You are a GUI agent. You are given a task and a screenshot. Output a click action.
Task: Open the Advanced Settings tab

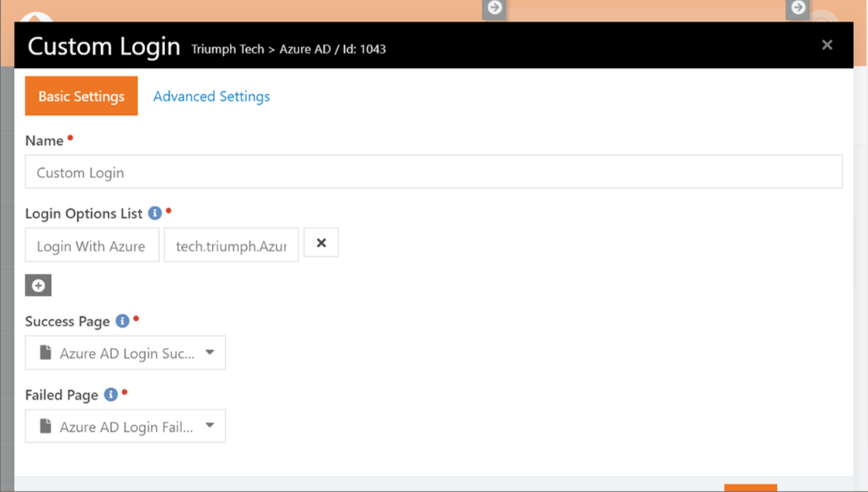tap(211, 96)
